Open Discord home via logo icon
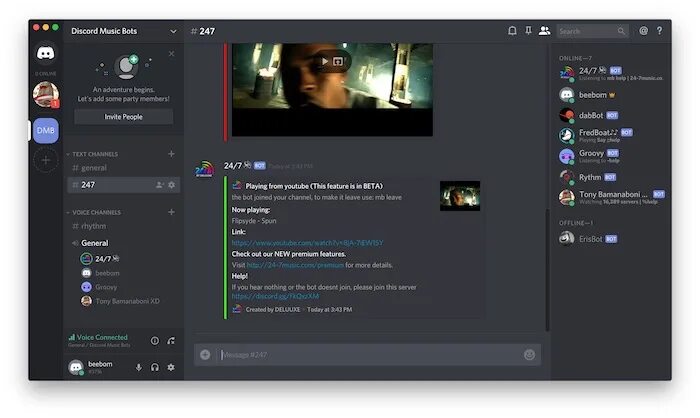700x418 pixels. (x=46, y=54)
